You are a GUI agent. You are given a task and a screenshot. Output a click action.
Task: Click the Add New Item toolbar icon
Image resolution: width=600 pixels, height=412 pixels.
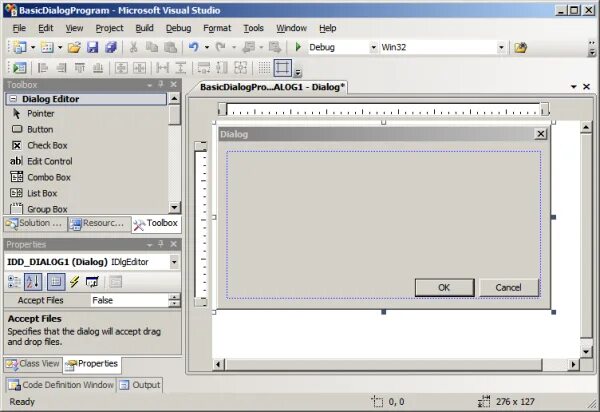coord(47,47)
